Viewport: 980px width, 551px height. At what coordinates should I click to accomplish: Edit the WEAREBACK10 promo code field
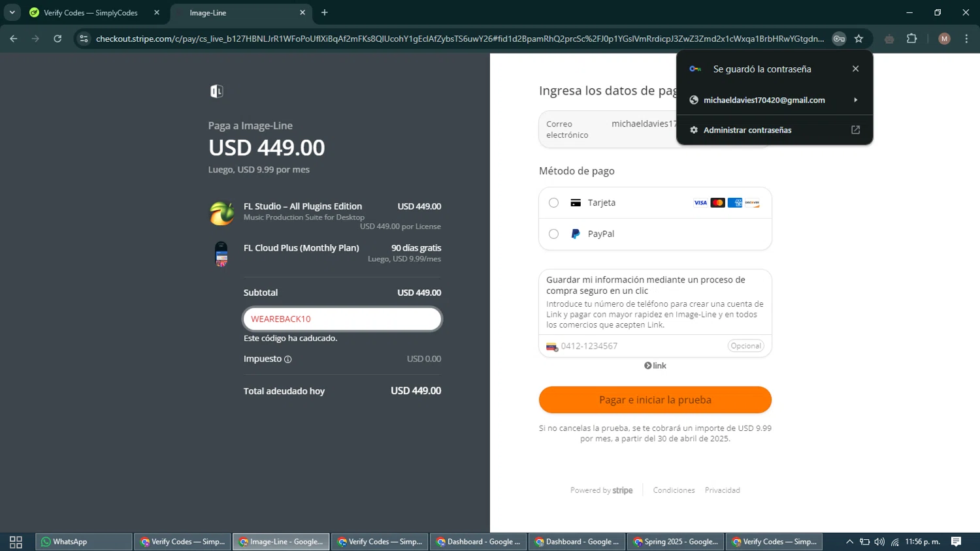click(x=342, y=319)
